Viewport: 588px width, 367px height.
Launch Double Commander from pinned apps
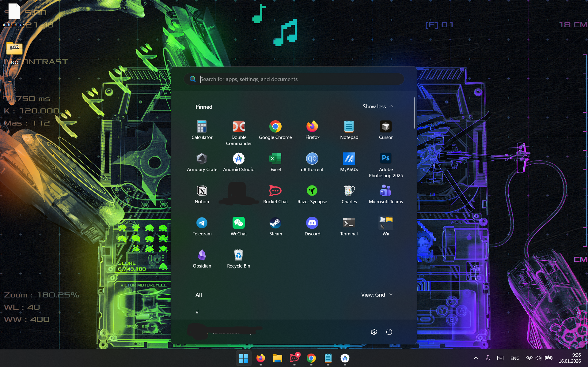click(x=239, y=133)
